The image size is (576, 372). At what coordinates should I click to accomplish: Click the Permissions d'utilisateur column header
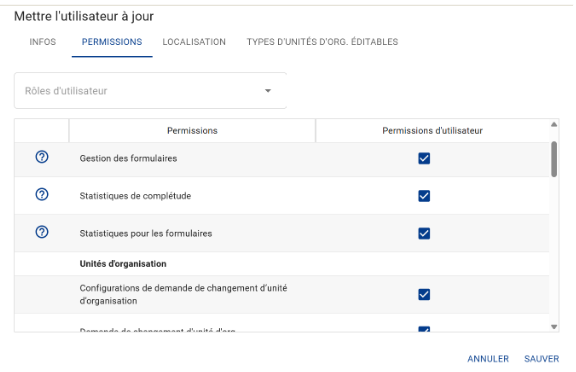[432, 131]
